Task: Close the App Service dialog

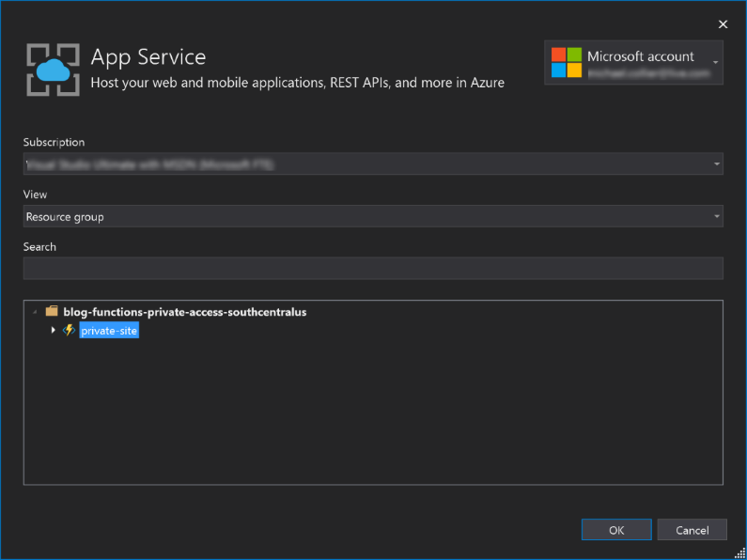Action: pyautogui.click(x=723, y=24)
